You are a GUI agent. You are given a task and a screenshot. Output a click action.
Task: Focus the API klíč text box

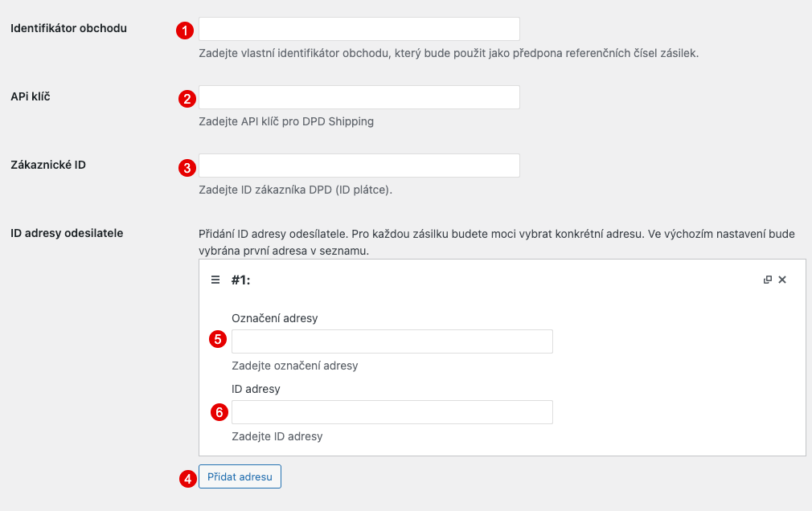pos(359,96)
